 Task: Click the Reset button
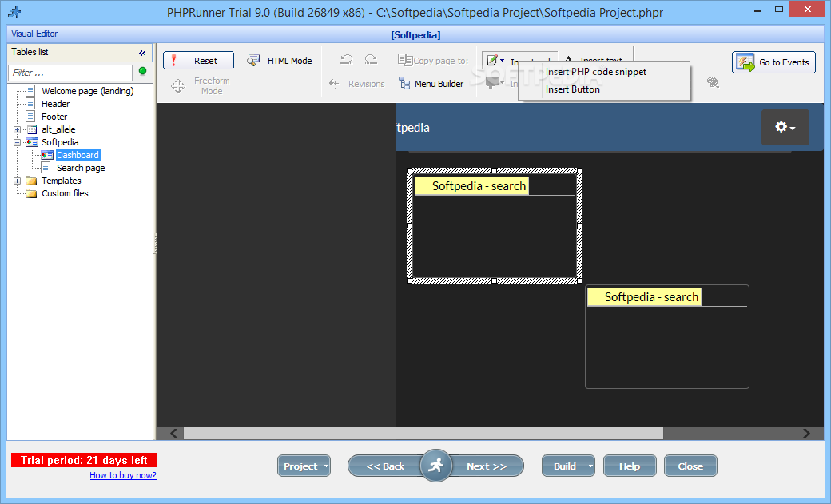pos(198,61)
